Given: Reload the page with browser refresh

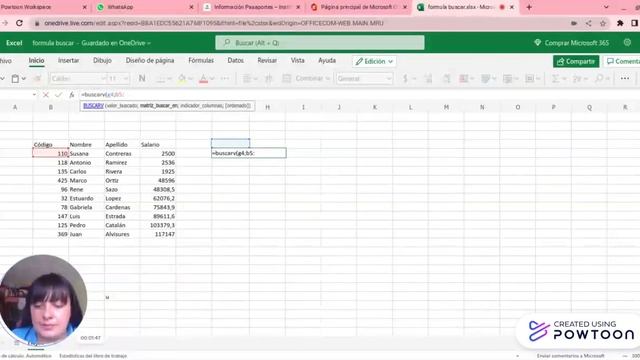Looking at the screenshot, I should pos(19,23).
